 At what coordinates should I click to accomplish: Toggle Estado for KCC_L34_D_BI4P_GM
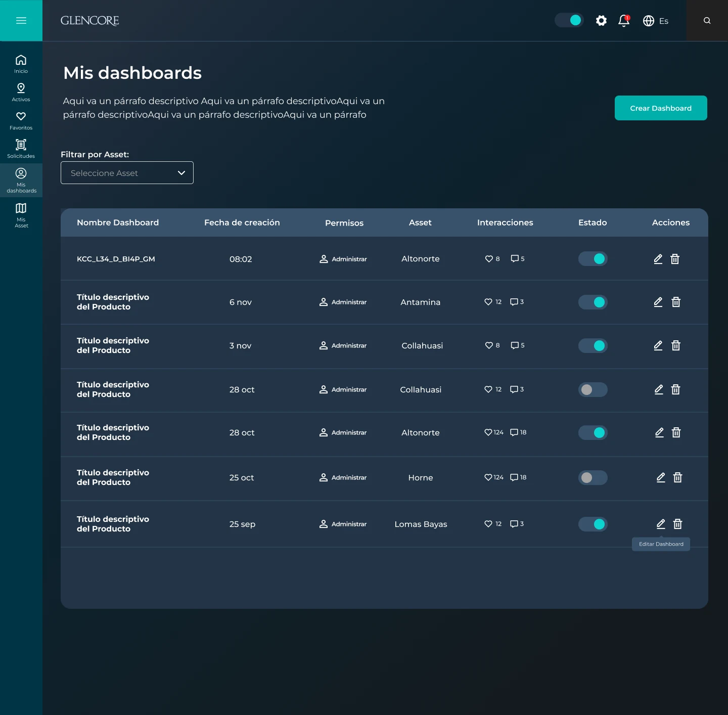click(x=593, y=259)
